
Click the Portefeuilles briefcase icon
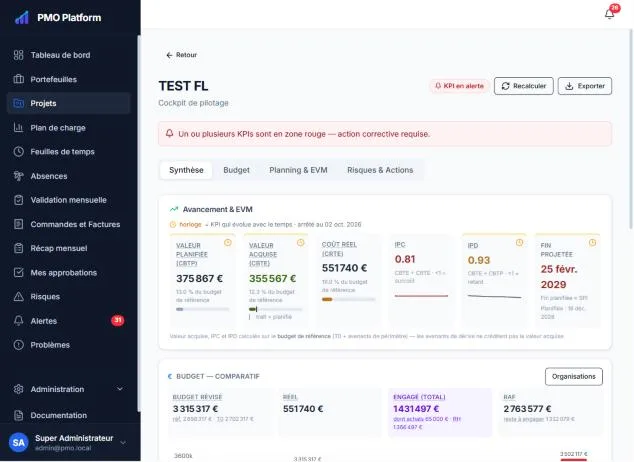[x=19, y=79]
